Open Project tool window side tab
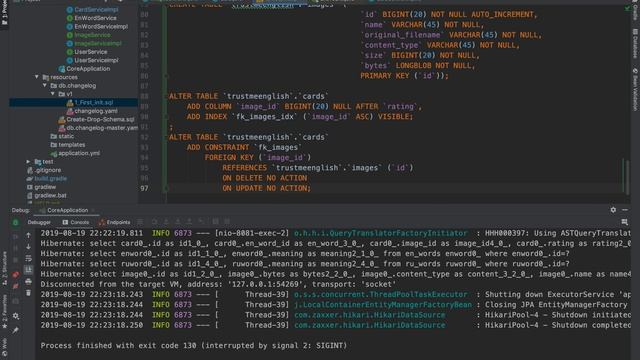Image resolution: width=640 pixels, height=360 pixels. [x=4, y=13]
